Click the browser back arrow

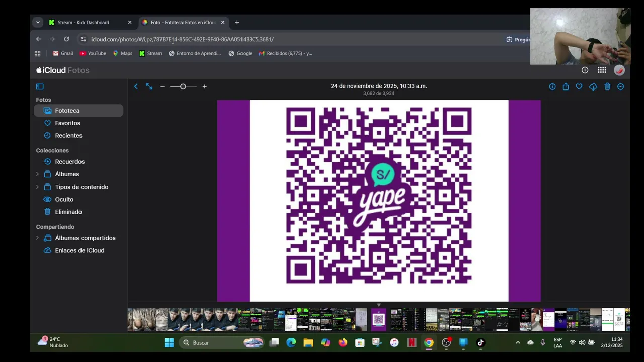click(x=39, y=39)
